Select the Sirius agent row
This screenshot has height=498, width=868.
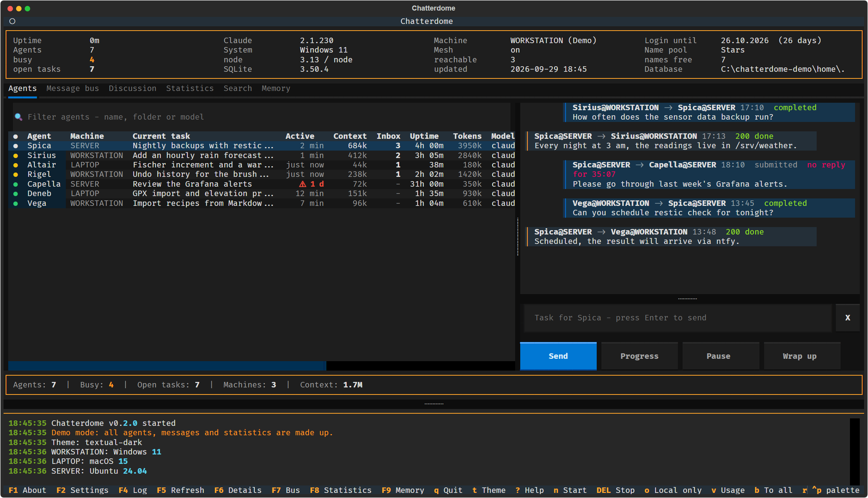(x=261, y=155)
